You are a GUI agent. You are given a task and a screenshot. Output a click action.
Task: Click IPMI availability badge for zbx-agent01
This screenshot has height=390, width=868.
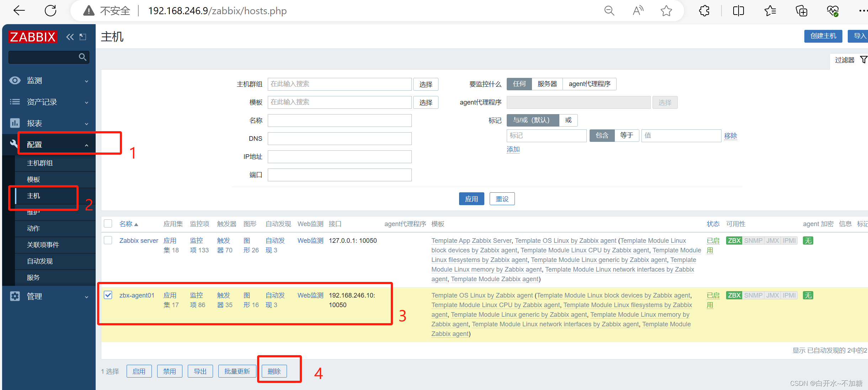[x=789, y=295]
